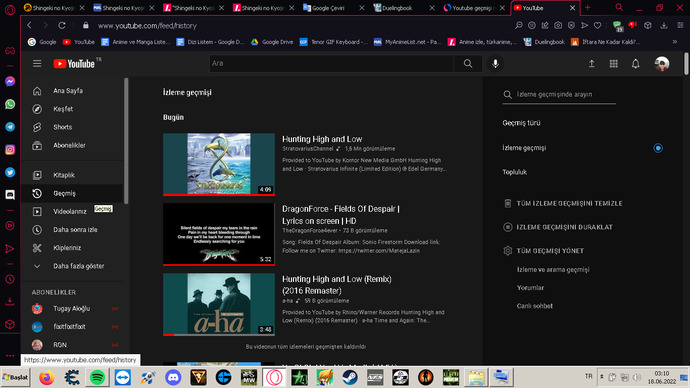The width and height of the screenshot is (690, 388).
Task: Click the Ara search field
Action: pos(331,64)
